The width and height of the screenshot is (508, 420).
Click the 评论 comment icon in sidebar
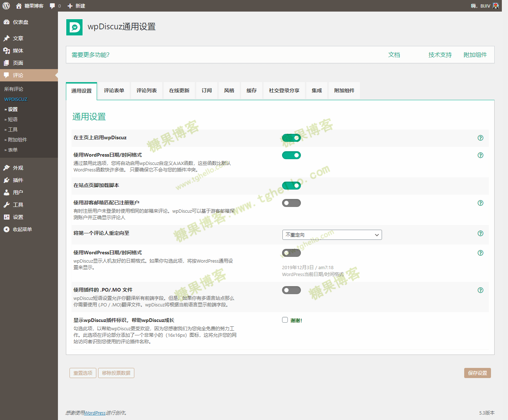tap(7, 75)
